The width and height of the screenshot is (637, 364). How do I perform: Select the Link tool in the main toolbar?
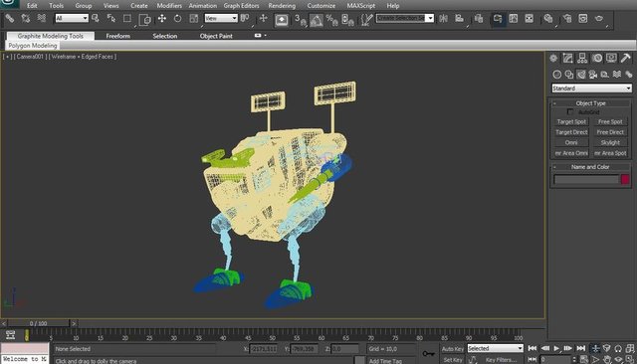click(x=10, y=18)
